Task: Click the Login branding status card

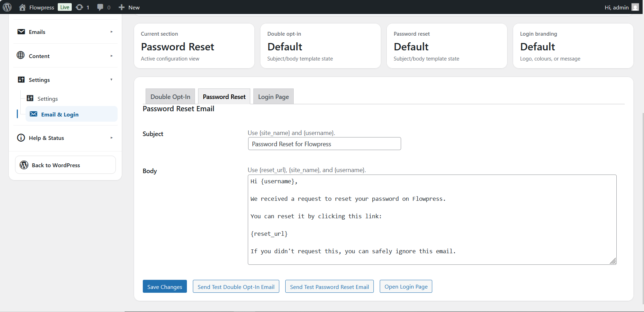Action: tap(573, 46)
